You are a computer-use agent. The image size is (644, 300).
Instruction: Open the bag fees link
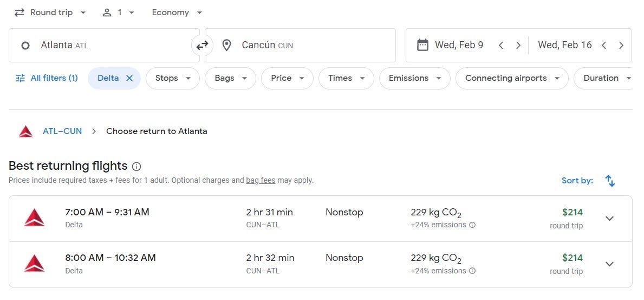261,181
